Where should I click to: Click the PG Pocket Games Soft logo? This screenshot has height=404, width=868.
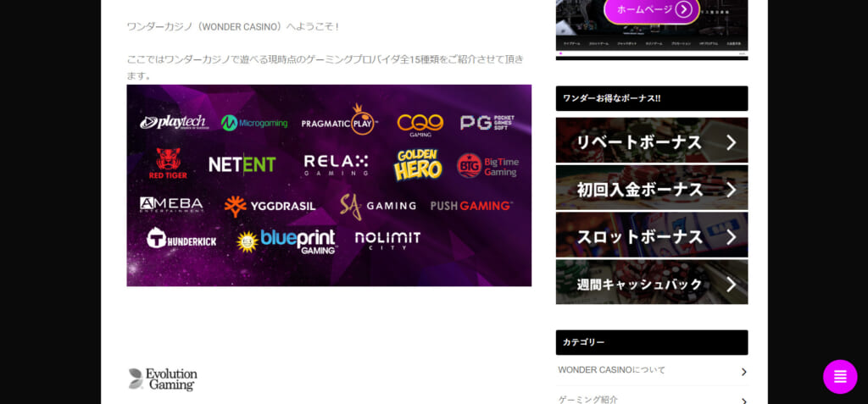coord(487,122)
